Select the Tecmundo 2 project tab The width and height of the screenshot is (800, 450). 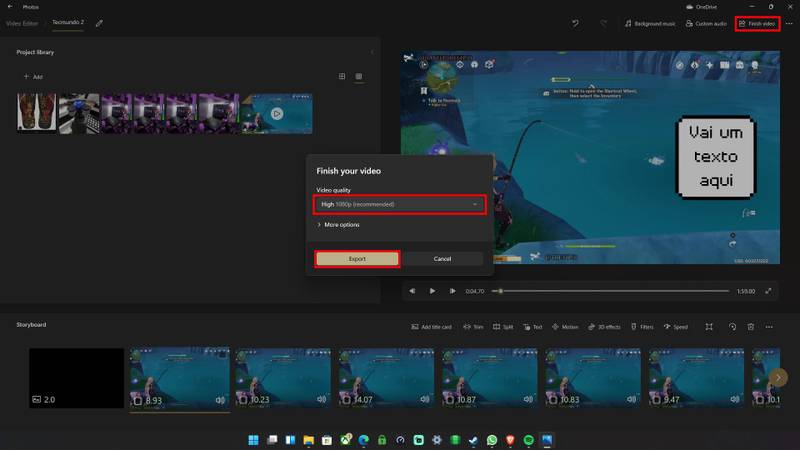[x=68, y=22]
